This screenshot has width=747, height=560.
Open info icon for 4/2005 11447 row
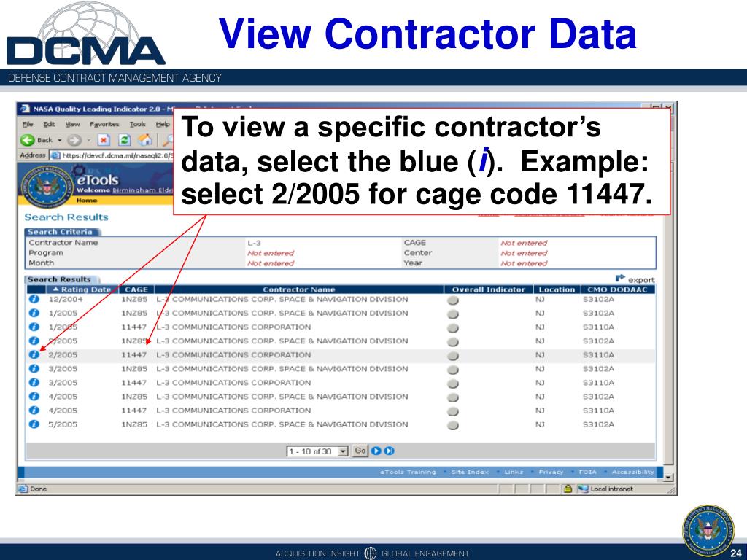[34, 410]
